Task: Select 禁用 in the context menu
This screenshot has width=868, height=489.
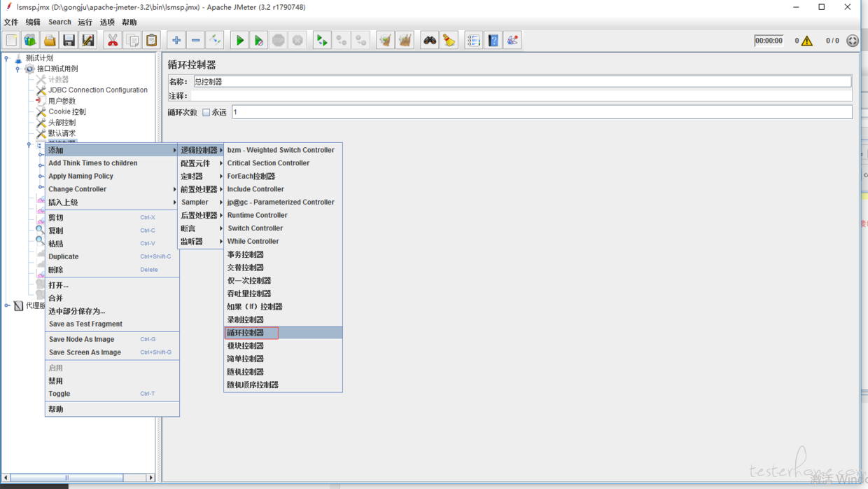Action: pos(112,381)
